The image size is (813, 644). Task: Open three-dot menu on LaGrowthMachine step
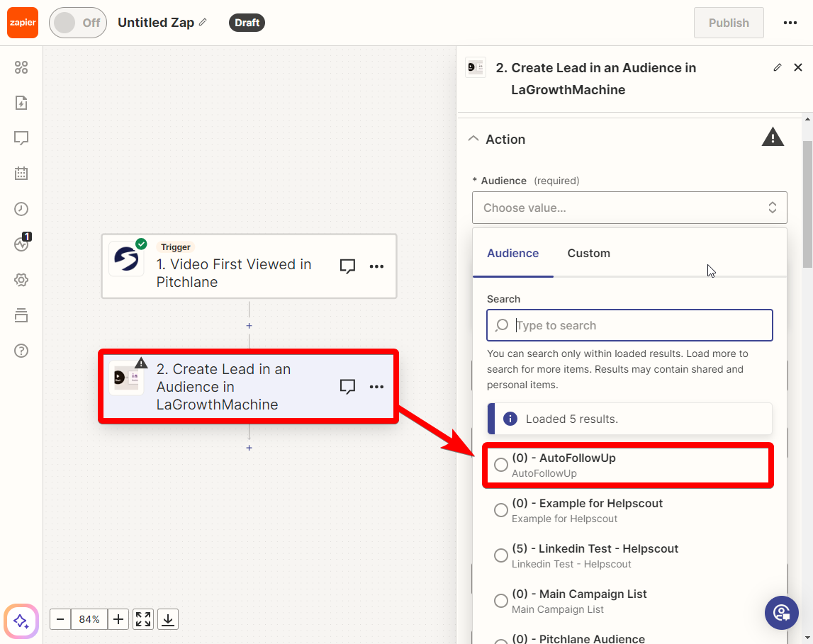pyautogui.click(x=376, y=387)
